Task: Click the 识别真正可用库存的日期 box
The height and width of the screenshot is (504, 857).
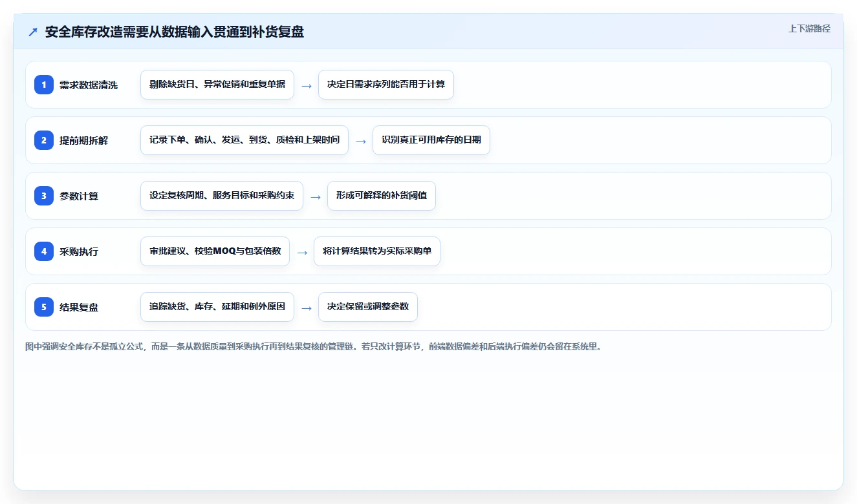Action: 431,140
